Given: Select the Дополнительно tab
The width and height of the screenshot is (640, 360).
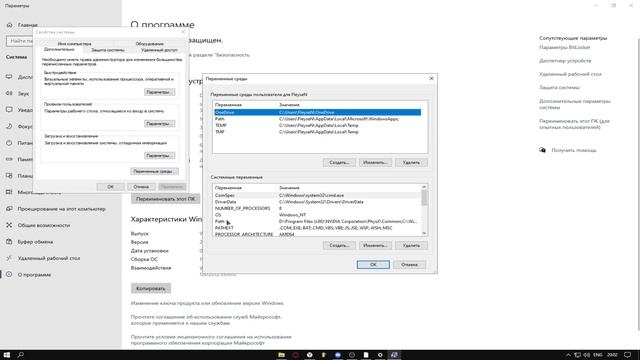Looking at the screenshot, I should coord(59,49).
